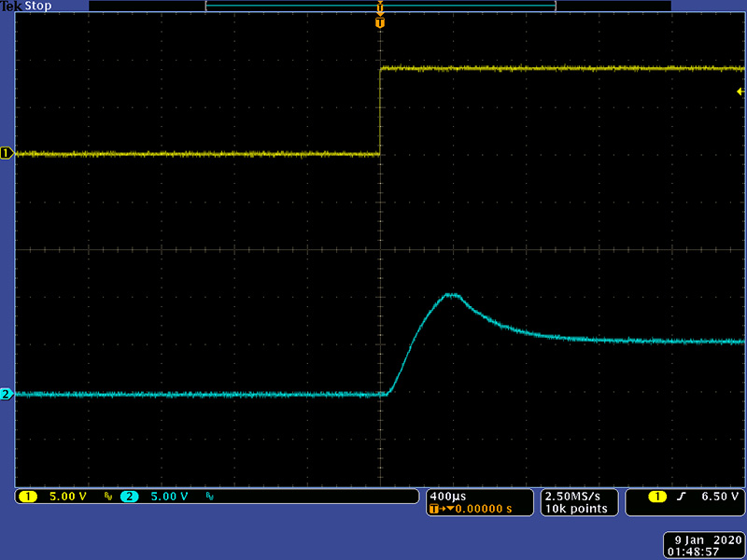Click the channel 2 ground reference marker

click(6, 395)
